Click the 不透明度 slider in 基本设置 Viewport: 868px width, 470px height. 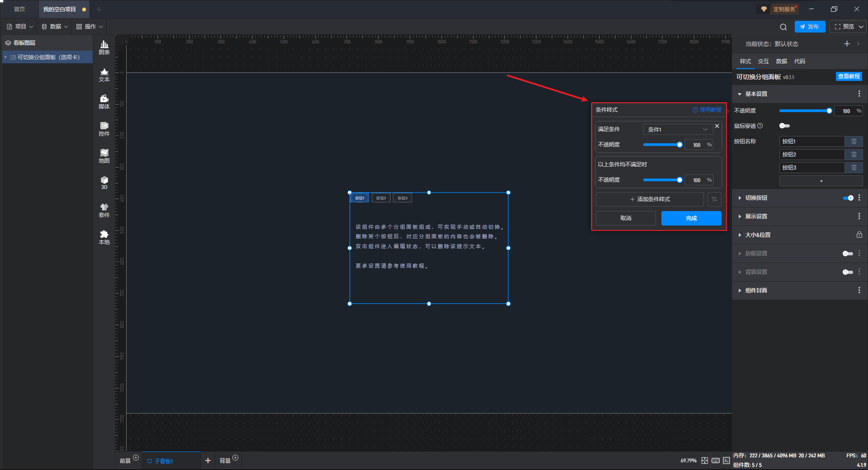804,111
